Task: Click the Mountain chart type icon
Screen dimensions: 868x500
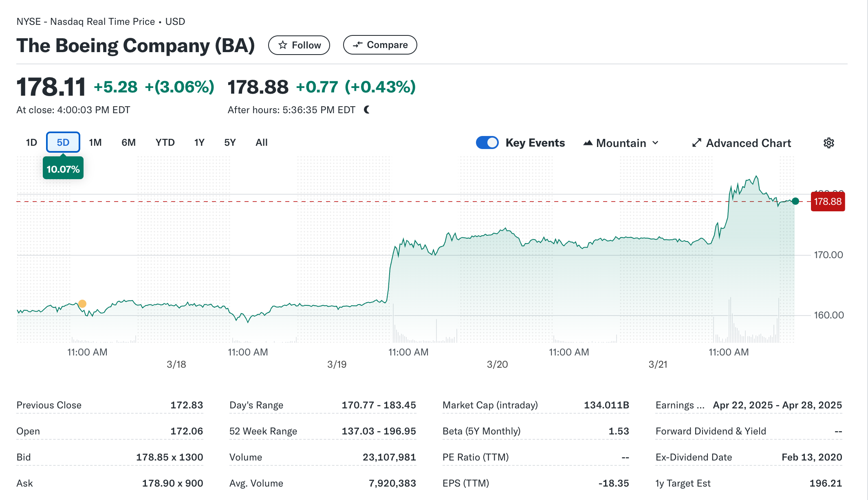Action: [x=588, y=143]
